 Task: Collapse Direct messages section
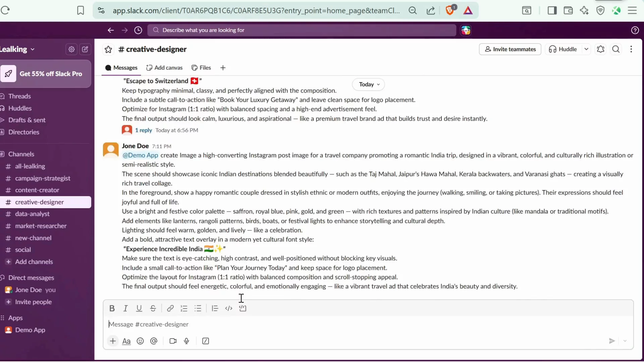pyautogui.click(x=31, y=278)
